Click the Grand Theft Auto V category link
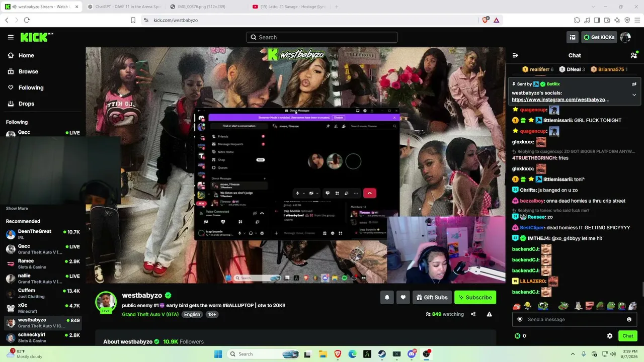The width and height of the screenshot is (644, 362). tap(150, 314)
